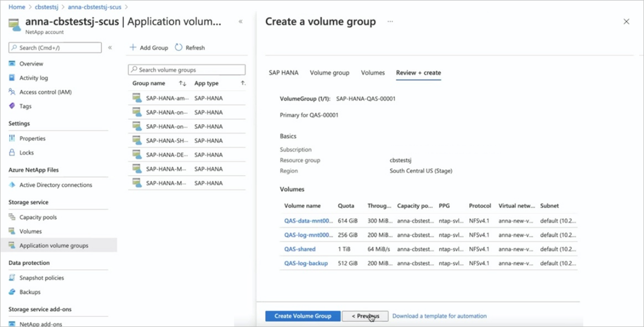Image resolution: width=644 pixels, height=327 pixels.
Task: Open Activity log icon in sidebar
Action: (x=12, y=78)
